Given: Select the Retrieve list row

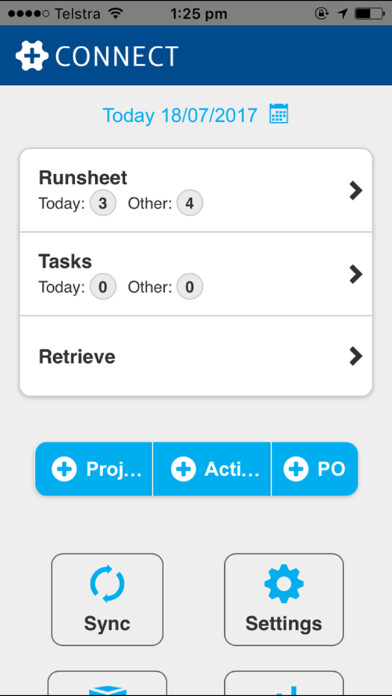Looking at the screenshot, I should tap(196, 356).
